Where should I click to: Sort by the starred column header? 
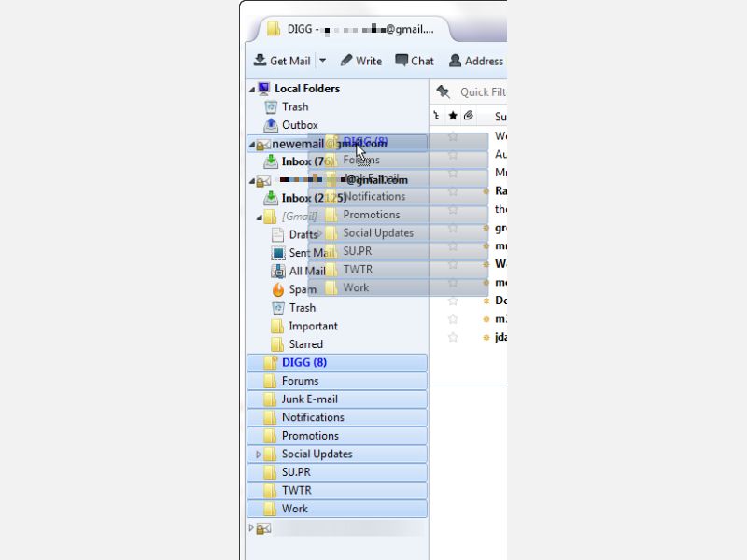453,116
